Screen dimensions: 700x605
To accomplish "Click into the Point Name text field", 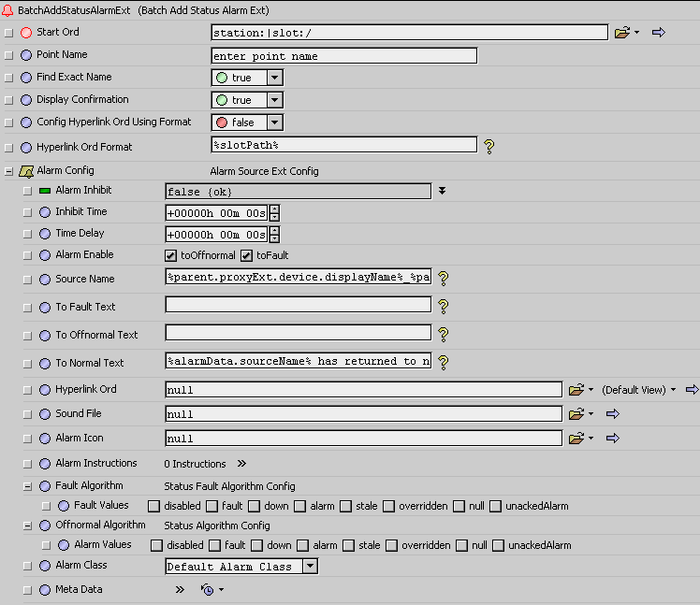I will coord(343,55).
